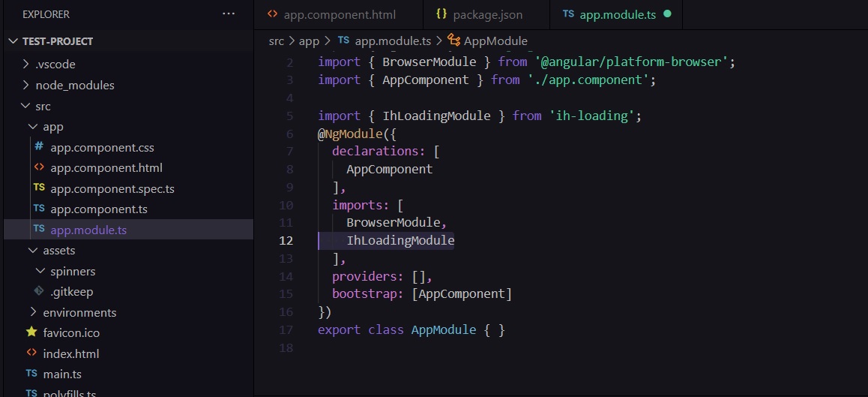Collapse the app folder
The width and height of the screenshot is (868, 397).
tap(33, 126)
